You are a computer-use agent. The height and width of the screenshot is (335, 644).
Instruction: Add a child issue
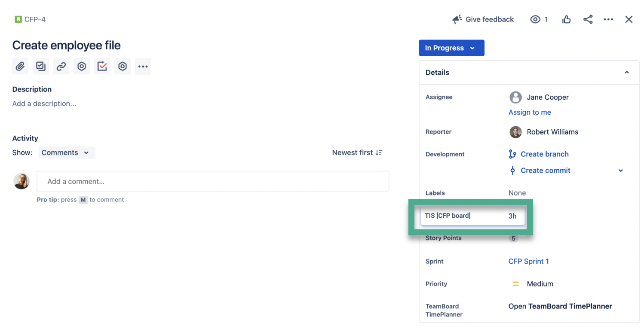(x=40, y=66)
